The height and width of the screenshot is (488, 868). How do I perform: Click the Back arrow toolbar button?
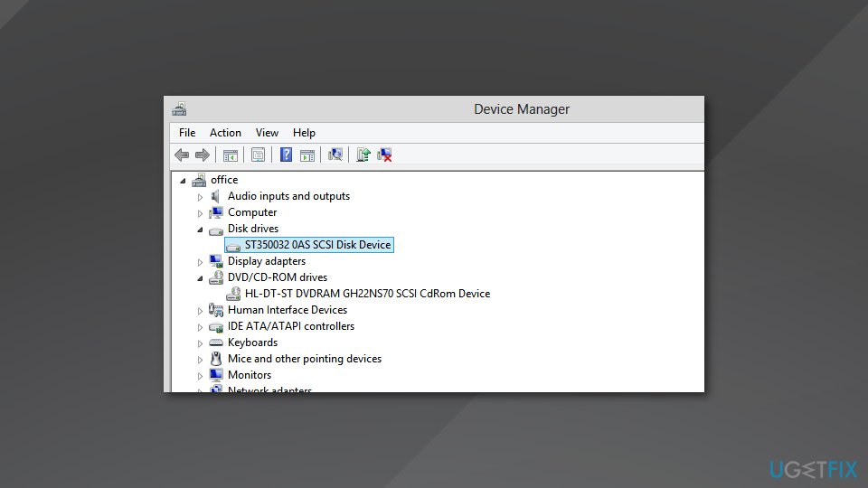coord(182,155)
